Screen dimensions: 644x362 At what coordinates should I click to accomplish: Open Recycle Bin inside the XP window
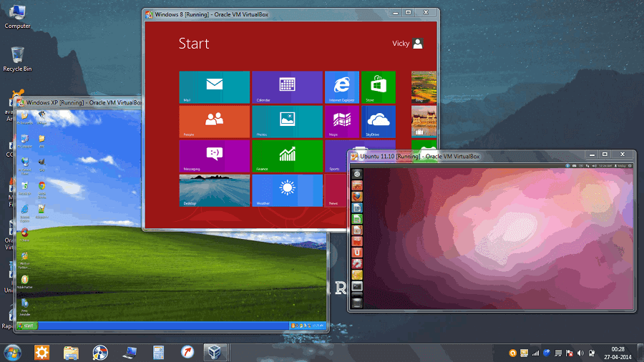tap(24, 188)
